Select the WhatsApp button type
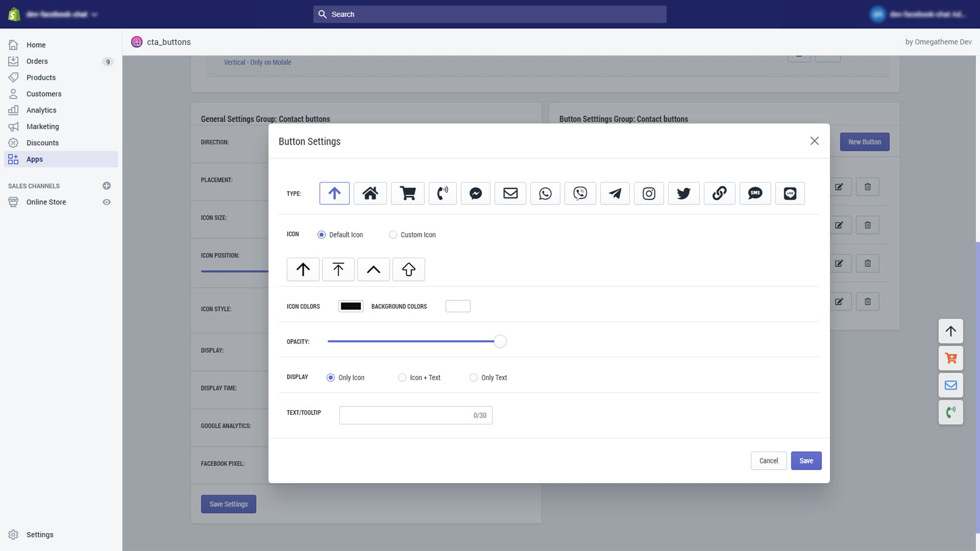The image size is (980, 551). pos(545,193)
